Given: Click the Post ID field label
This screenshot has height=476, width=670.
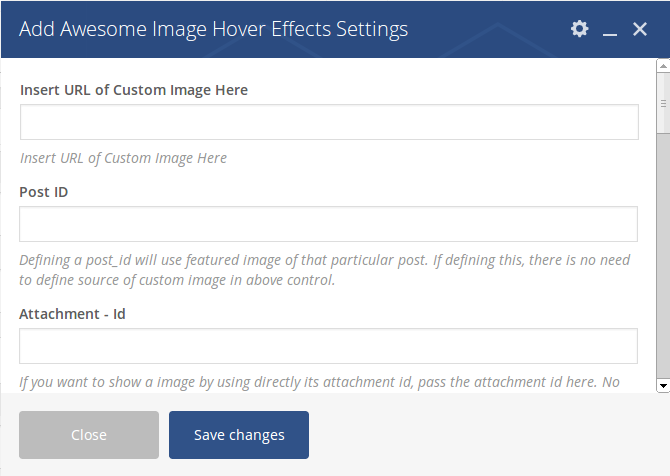Looking at the screenshot, I should pos(44,192).
